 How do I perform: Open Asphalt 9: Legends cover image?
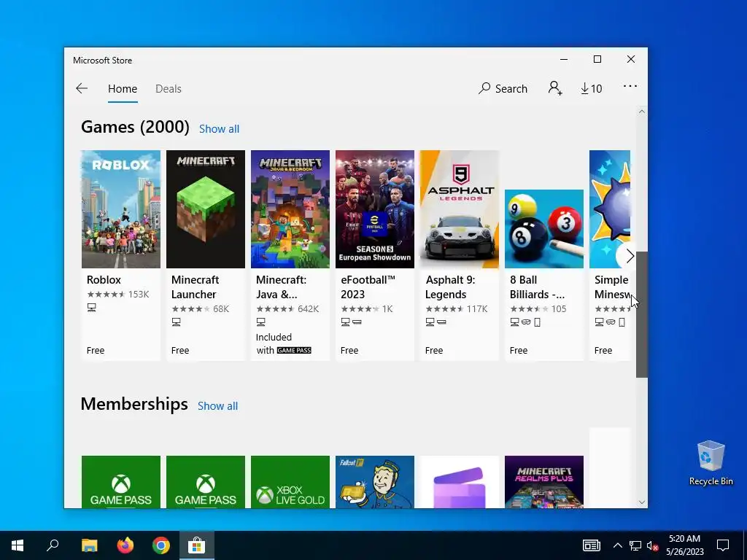point(460,209)
